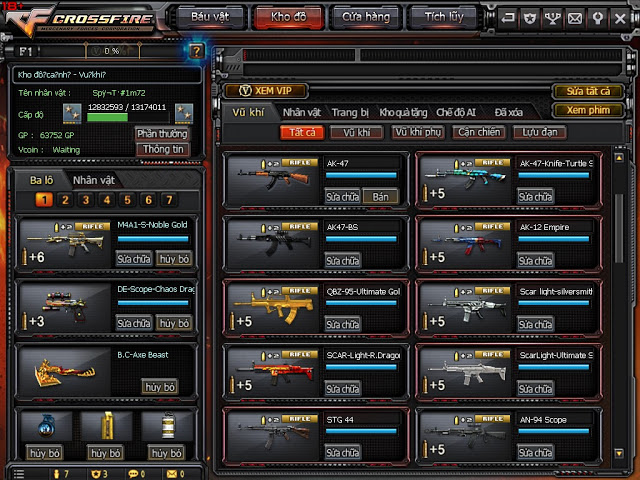Select backpack slot 4
Viewport: 640px width, 480px height.
click(107, 200)
